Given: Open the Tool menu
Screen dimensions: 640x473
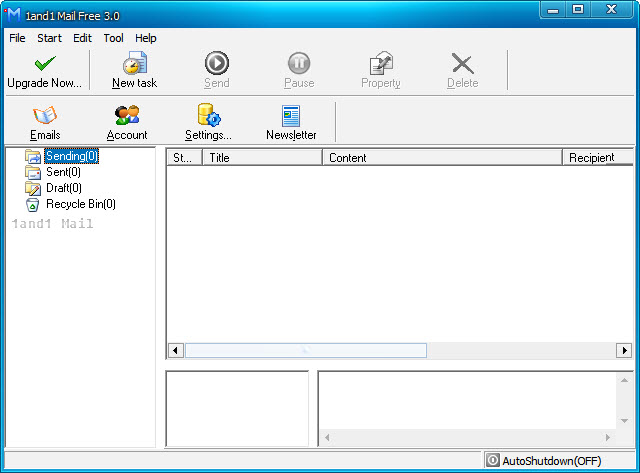Looking at the screenshot, I should [x=113, y=38].
